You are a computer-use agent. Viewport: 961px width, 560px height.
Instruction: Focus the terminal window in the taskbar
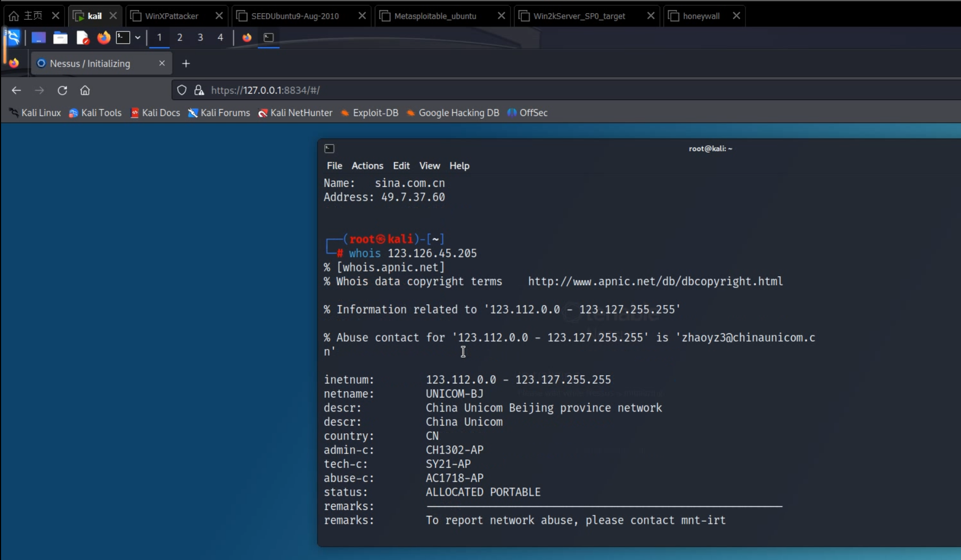[x=269, y=37]
